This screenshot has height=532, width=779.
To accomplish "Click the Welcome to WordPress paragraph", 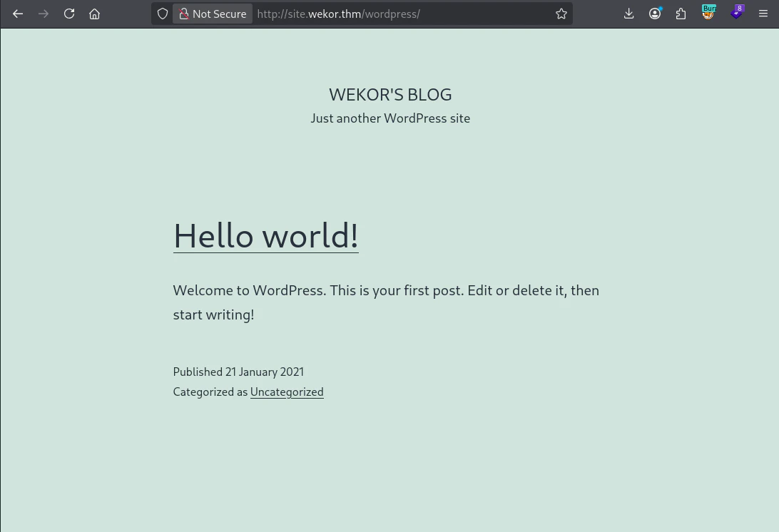I will point(386,302).
